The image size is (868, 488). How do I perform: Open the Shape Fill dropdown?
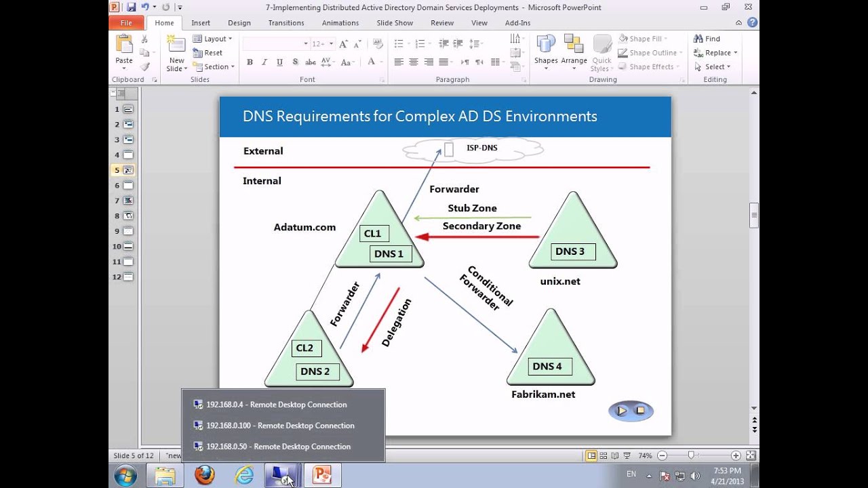[x=643, y=39]
